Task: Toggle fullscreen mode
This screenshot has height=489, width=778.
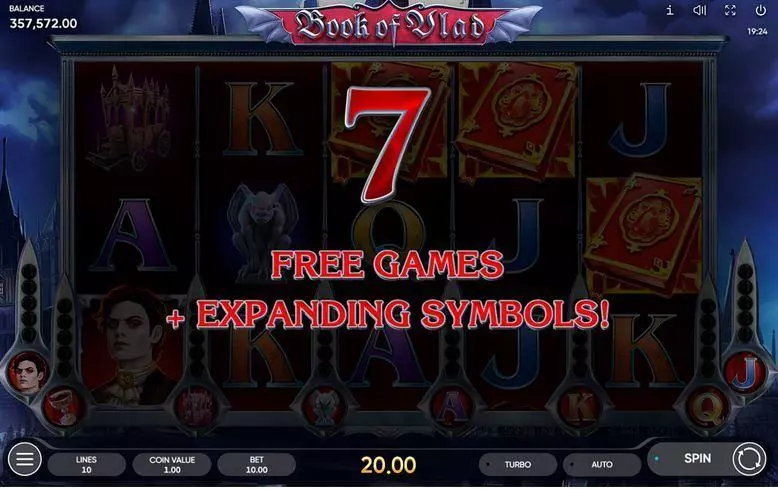Action: click(x=730, y=10)
